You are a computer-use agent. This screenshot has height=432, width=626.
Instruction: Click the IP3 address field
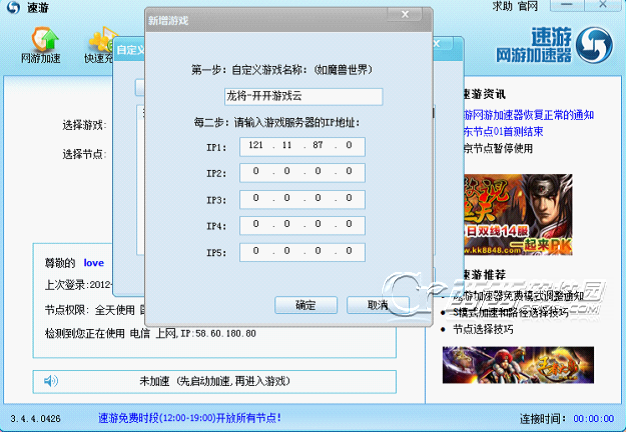[x=302, y=199]
